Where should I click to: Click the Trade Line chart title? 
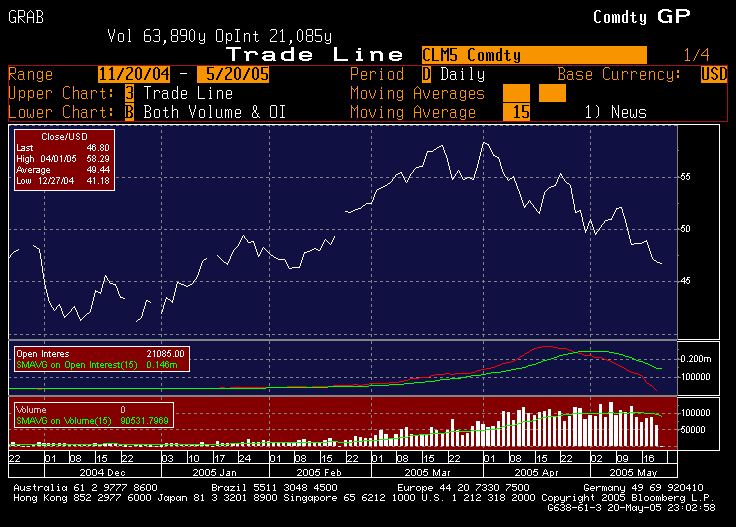(315, 55)
